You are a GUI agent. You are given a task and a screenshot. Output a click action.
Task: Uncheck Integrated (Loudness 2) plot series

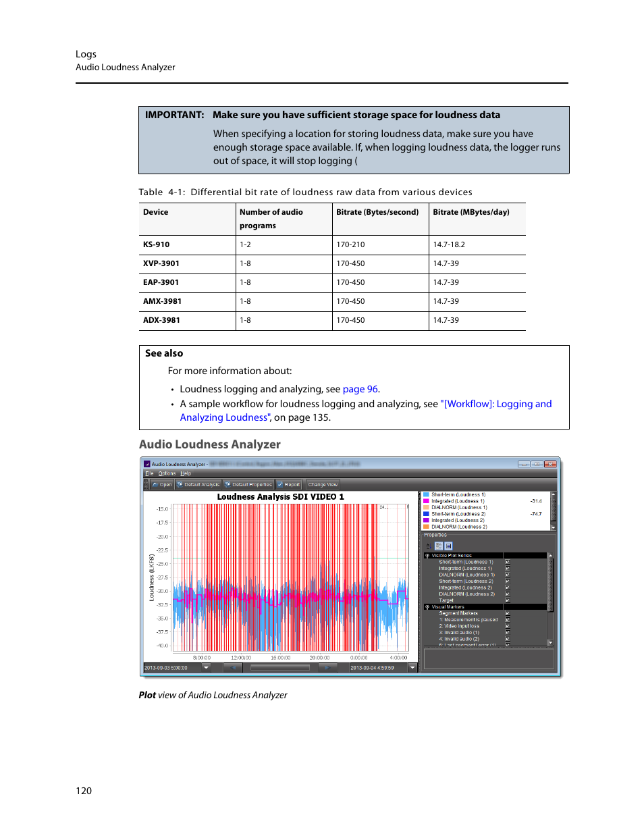(508, 588)
